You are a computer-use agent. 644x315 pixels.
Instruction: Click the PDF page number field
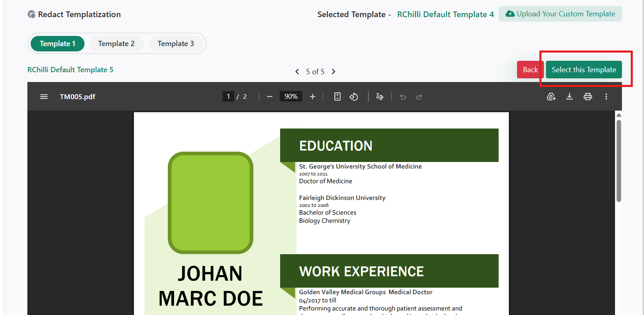point(228,97)
